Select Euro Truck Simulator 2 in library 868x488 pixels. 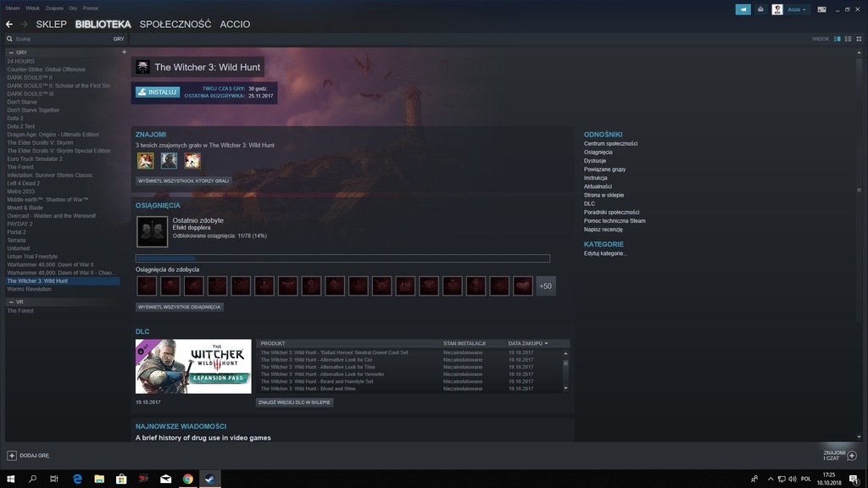point(35,158)
